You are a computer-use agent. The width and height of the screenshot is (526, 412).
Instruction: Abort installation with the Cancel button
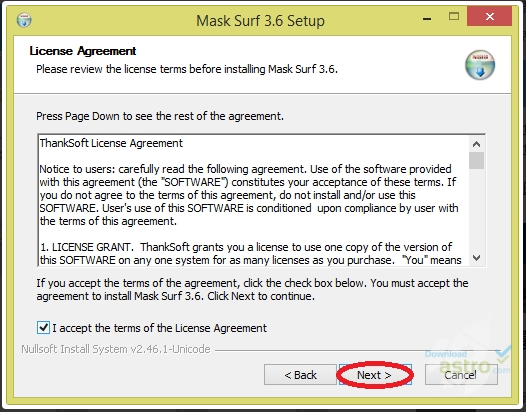(461, 375)
